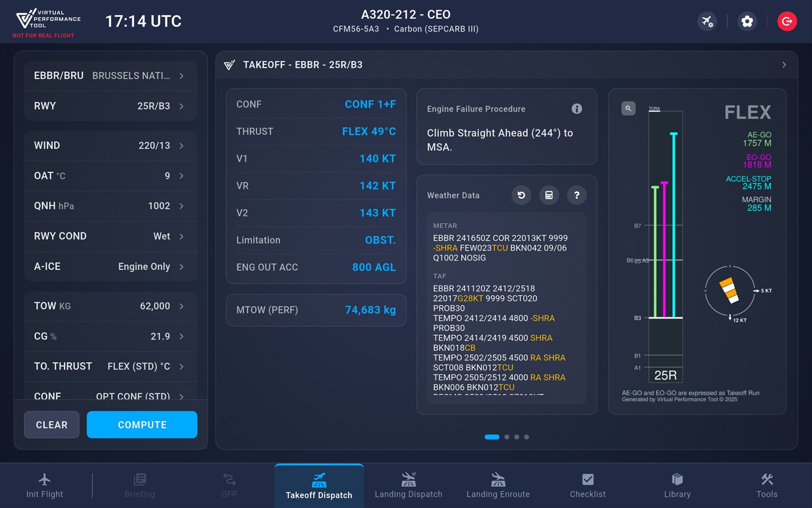Open the QNH 1002 field
Viewport: 812px width, 508px height.
click(111, 206)
